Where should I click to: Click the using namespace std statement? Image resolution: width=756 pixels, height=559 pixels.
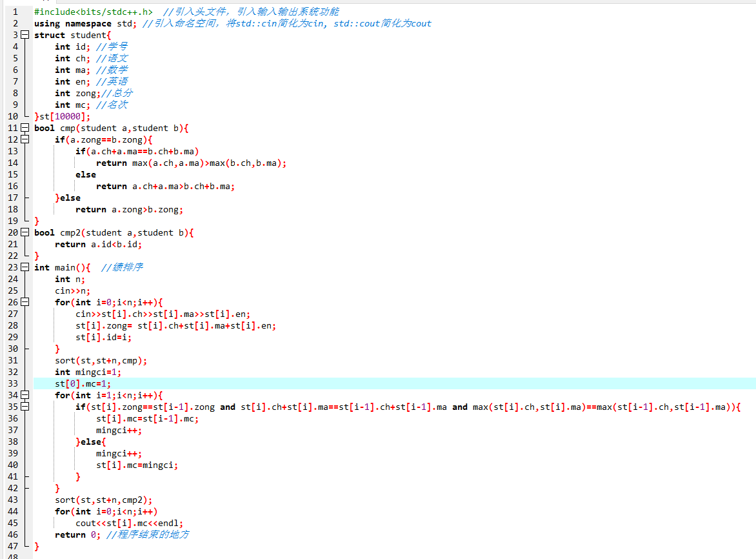[85, 23]
